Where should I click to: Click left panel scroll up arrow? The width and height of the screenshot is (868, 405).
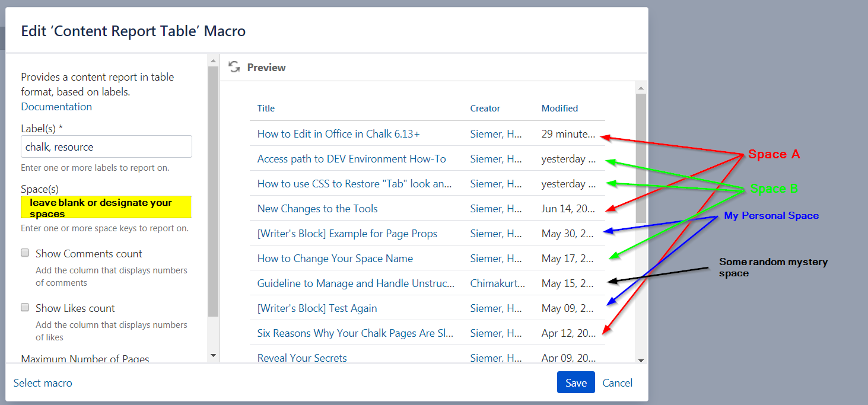pyautogui.click(x=214, y=60)
